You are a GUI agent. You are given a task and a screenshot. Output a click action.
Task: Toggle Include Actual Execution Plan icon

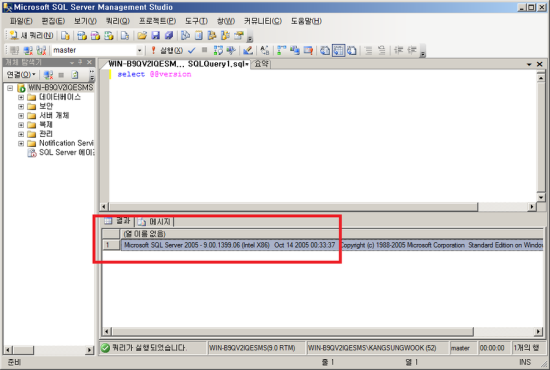[x=281, y=51]
